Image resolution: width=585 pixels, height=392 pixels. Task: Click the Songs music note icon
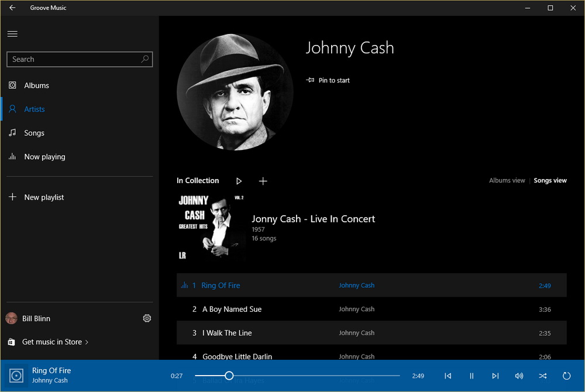click(12, 133)
